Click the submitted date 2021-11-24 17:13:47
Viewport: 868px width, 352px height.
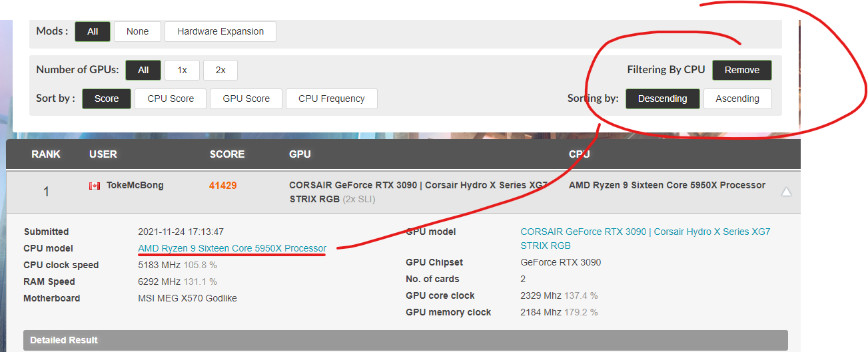(181, 232)
